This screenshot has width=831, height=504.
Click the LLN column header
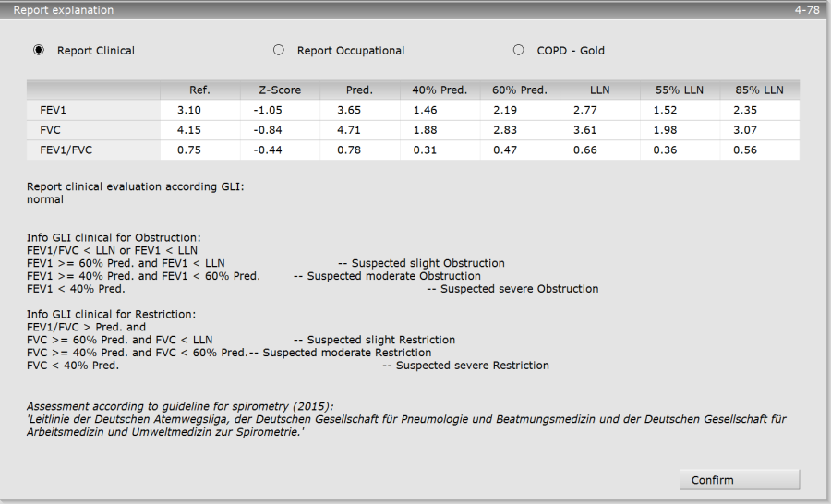600,90
